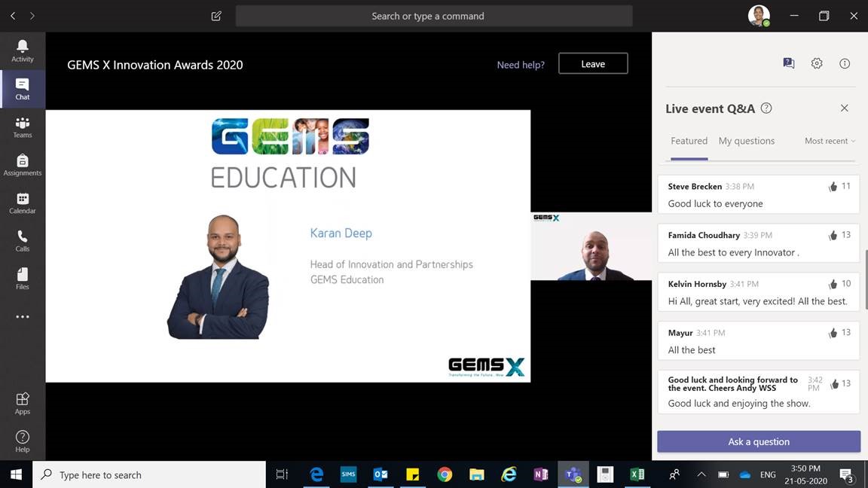Open SIMS from the taskbar
Image resolution: width=868 pixels, height=488 pixels.
[x=348, y=474]
